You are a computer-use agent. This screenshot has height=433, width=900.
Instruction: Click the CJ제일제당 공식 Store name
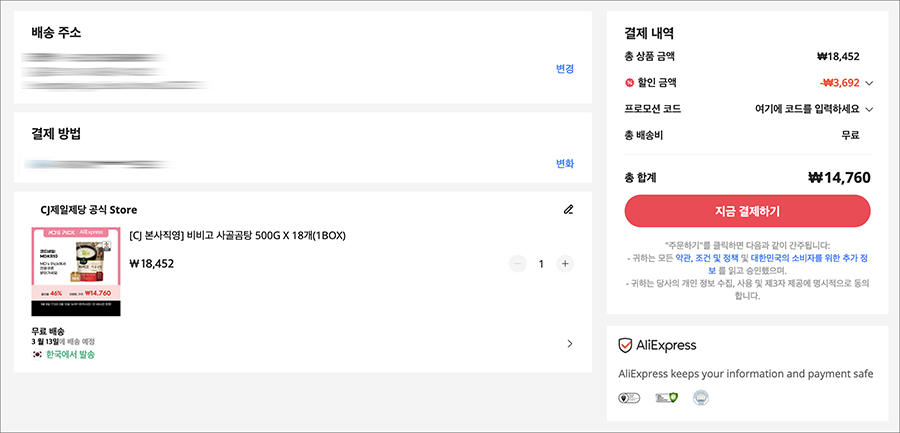[89, 210]
